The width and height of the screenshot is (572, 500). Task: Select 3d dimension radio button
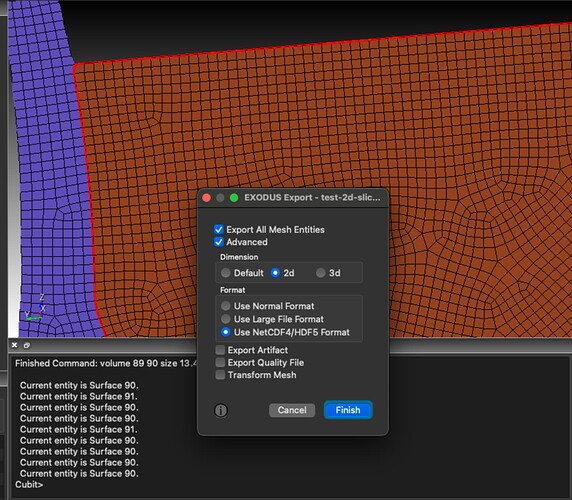click(x=321, y=273)
